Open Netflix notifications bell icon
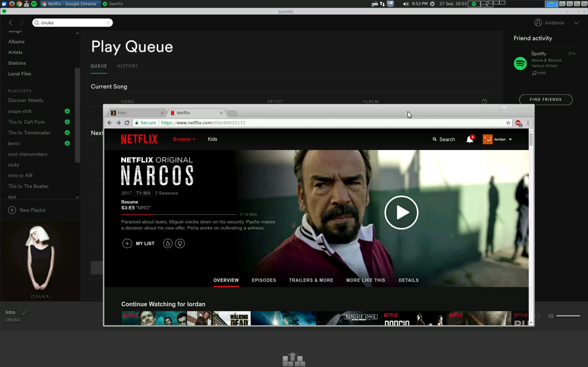Screen dimensions: 588x367 coord(469,139)
